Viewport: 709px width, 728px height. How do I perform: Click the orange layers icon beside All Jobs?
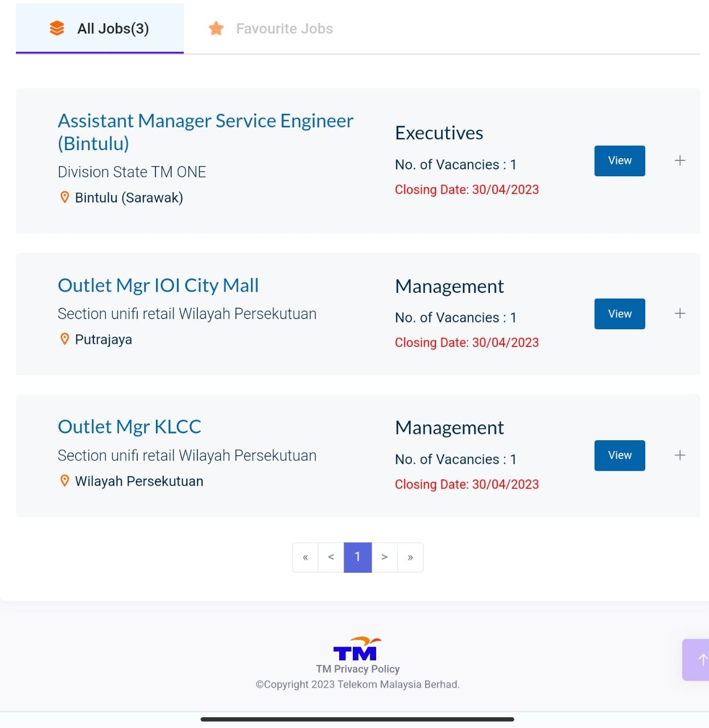click(57, 28)
